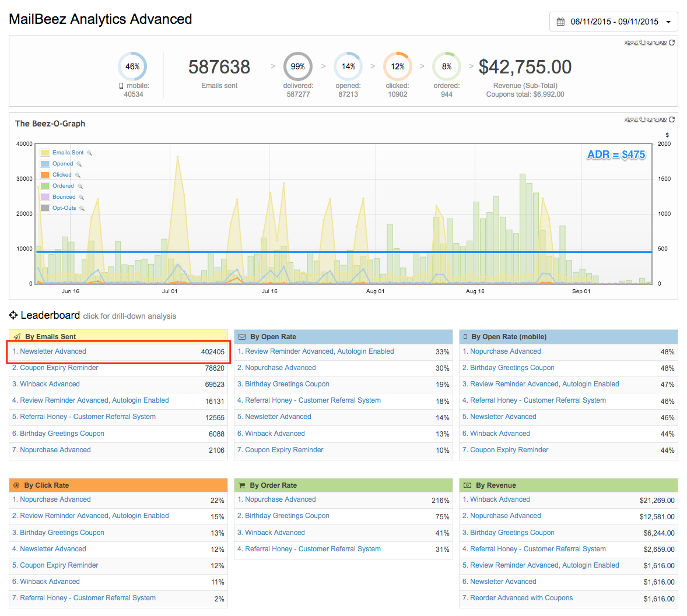
Task: Click the mobile phone icon under 46%
Action: (121, 86)
